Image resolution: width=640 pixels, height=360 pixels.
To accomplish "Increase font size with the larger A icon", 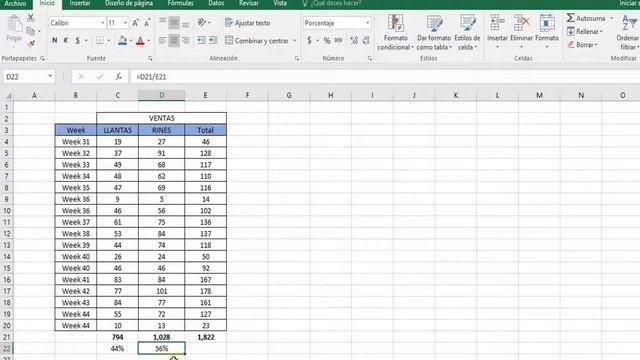I will pyautogui.click(x=135, y=23).
